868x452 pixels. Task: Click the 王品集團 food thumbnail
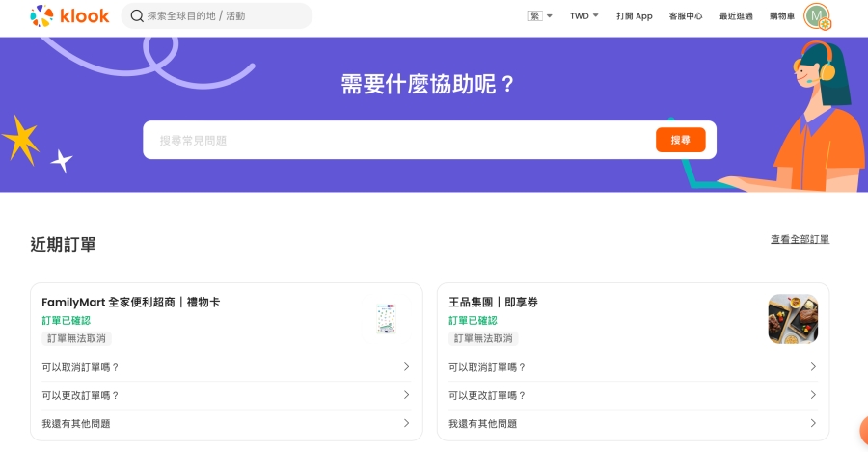793,319
